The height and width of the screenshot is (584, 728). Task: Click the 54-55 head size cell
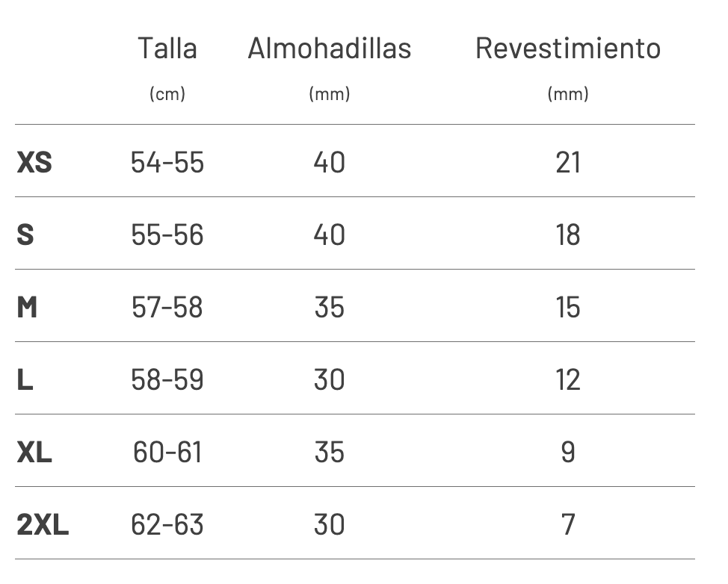tap(167, 162)
